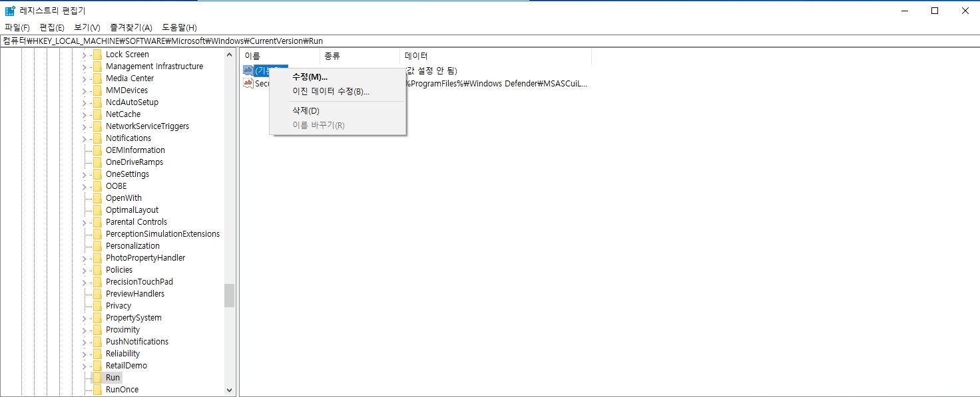Open the 파일(F) menu
The height and width of the screenshot is (397, 980).
pos(17,27)
